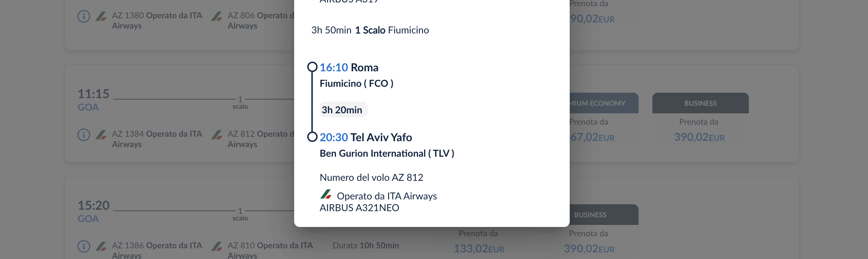Viewport: 868px width, 259px height.
Task: Click the 16:10 Roma departure marker
Action: pos(312,67)
